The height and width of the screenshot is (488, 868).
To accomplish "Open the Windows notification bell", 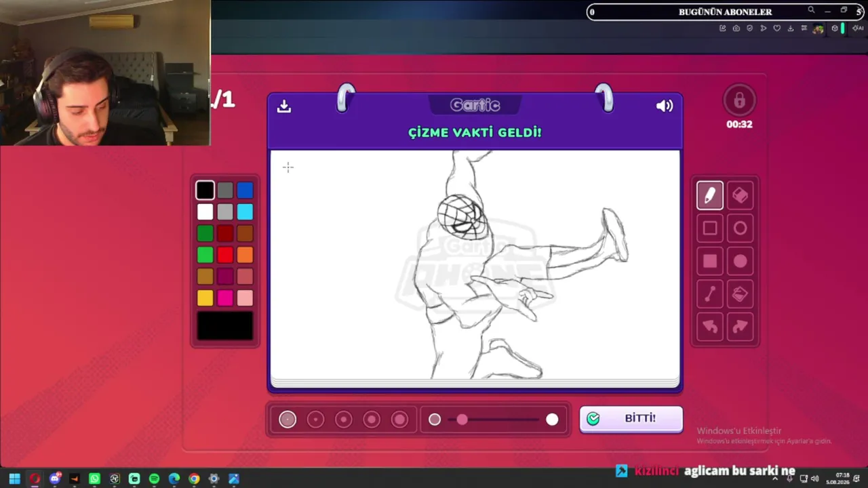I will point(857,479).
